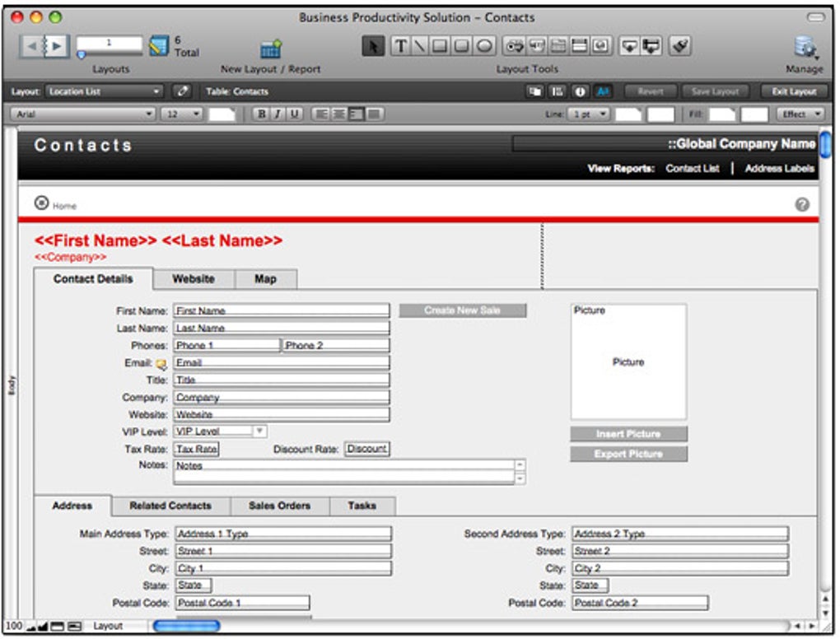Select the Rectangle tool
The width and height of the screenshot is (840, 639).
pos(439,47)
